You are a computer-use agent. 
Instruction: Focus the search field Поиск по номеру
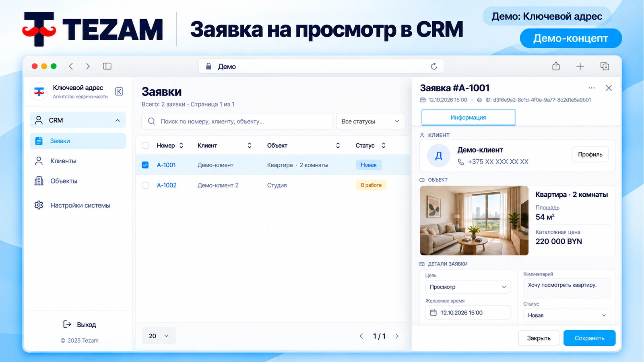point(237,121)
